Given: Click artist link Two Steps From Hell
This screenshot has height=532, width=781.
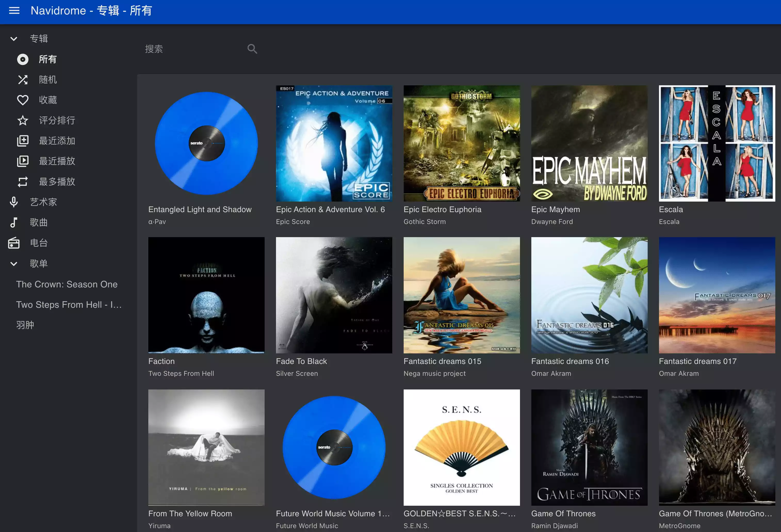Looking at the screenshot, I should click(x=181, y=373).
